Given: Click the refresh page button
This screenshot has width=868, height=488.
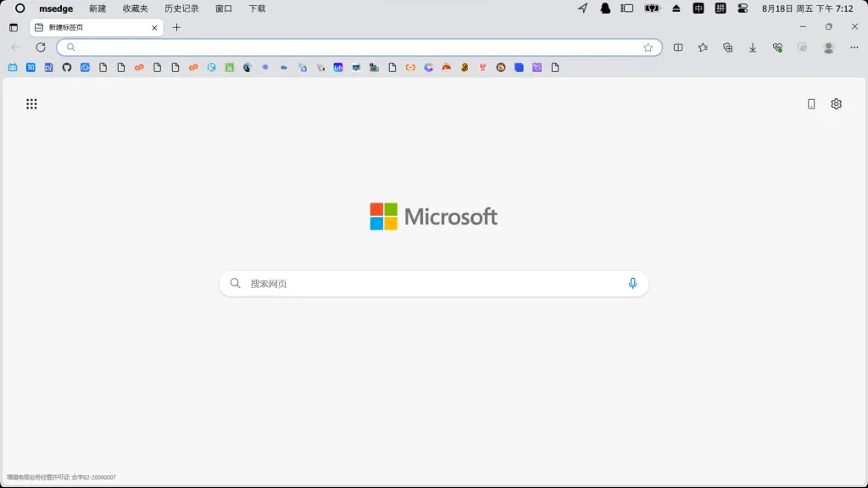Looking at the screenshot, I should coord(41,47).
